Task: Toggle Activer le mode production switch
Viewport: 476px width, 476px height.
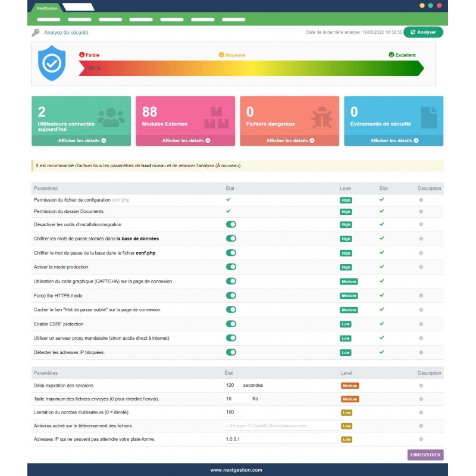Action: [231, 267]
